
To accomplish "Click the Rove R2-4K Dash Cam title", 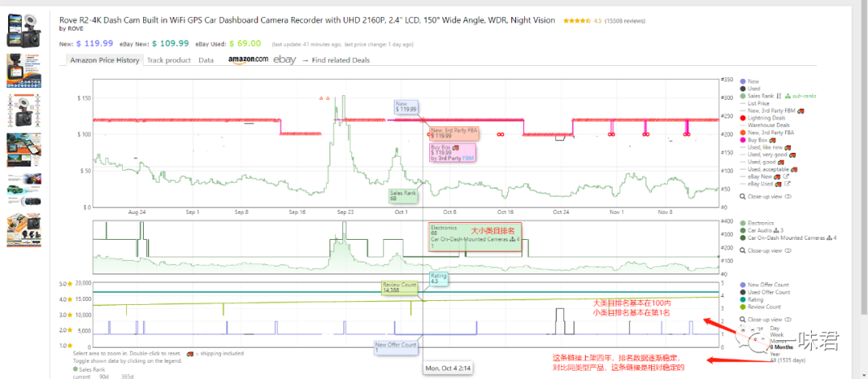I will (x=307, y=20).
